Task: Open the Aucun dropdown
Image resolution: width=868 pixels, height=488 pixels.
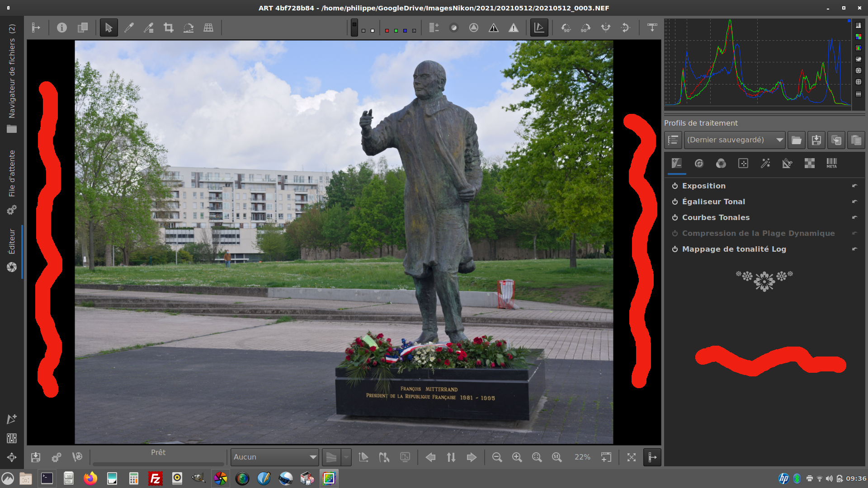Action: pos(274,457)
